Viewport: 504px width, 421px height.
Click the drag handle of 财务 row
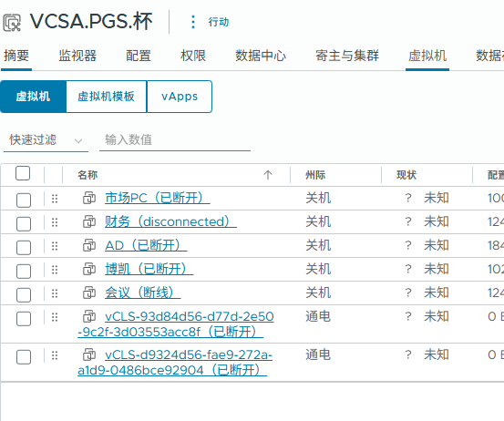55,222
